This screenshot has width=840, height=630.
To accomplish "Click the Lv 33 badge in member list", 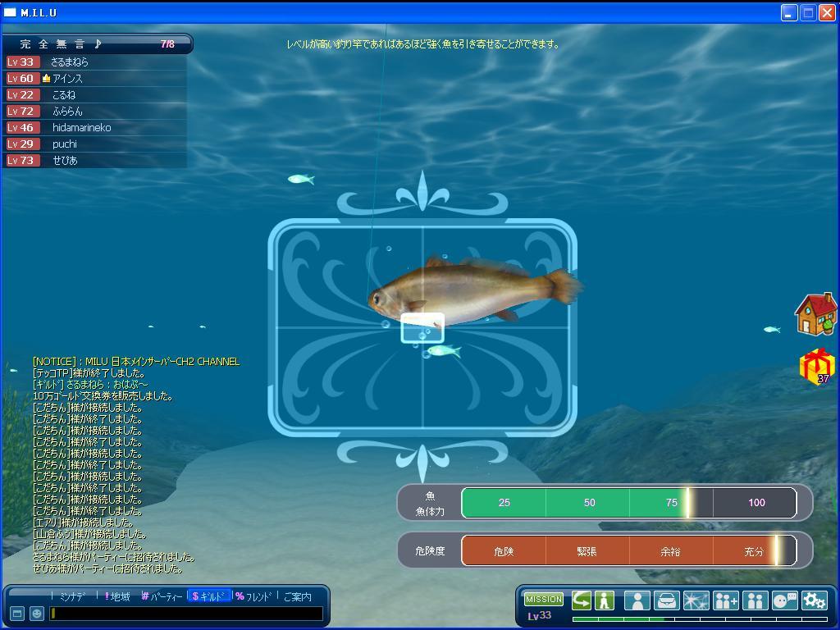I will tap(21, 62).
